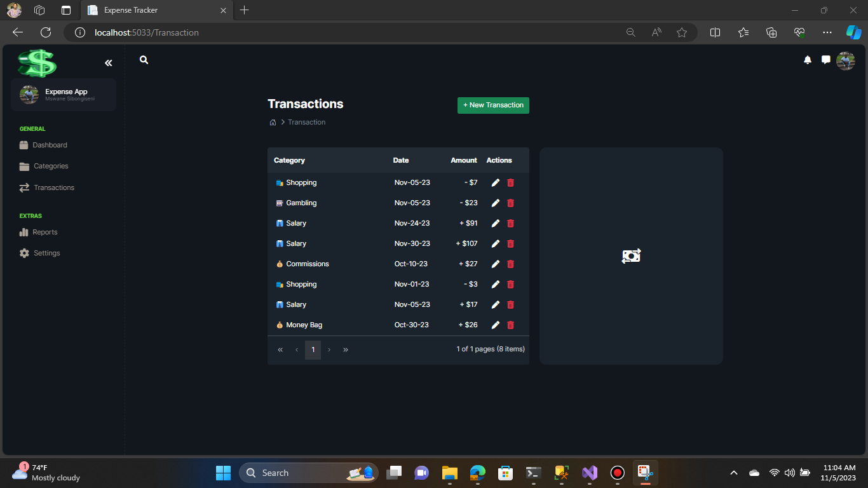Click the + New Transaction button
This screenshot has width=868, height=488.
click(493, 105)
